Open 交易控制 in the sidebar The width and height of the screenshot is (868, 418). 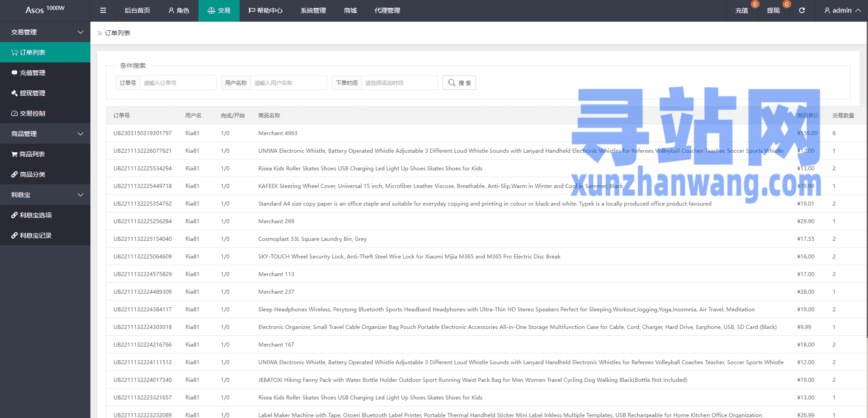[45, 113]
